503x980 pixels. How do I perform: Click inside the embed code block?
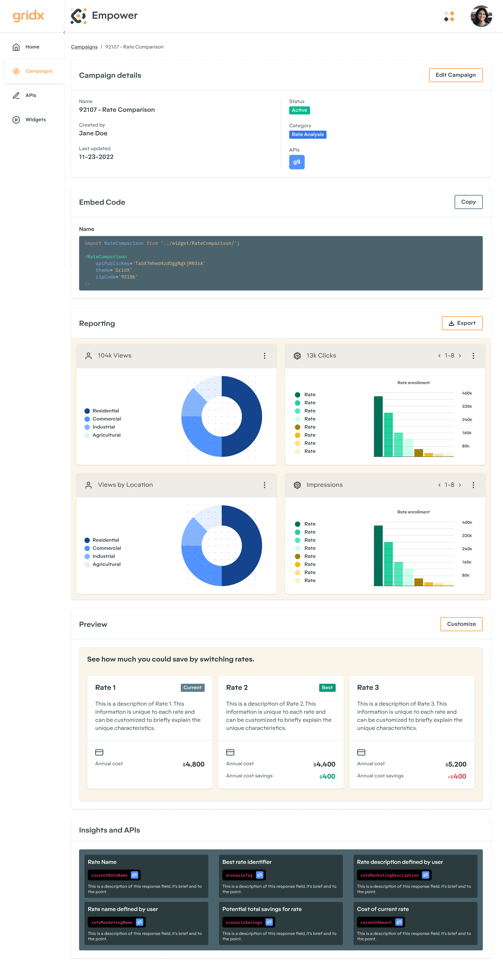tap(281, 263)
